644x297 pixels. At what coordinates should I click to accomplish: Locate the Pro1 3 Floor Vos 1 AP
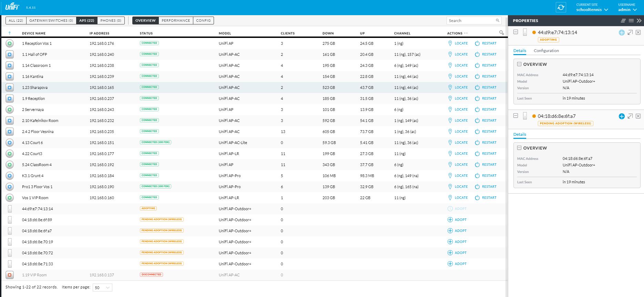(x=458, y=187)
